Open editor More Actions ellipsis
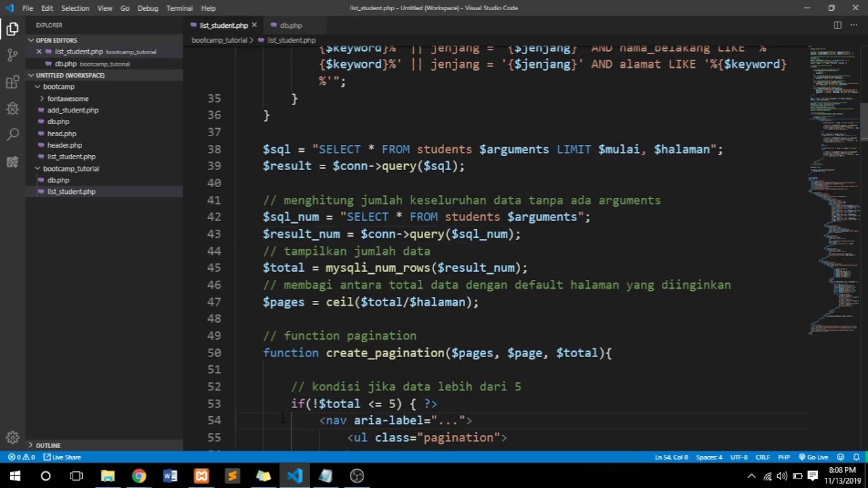The image size is (868, 488). click(x=854, y=25)
